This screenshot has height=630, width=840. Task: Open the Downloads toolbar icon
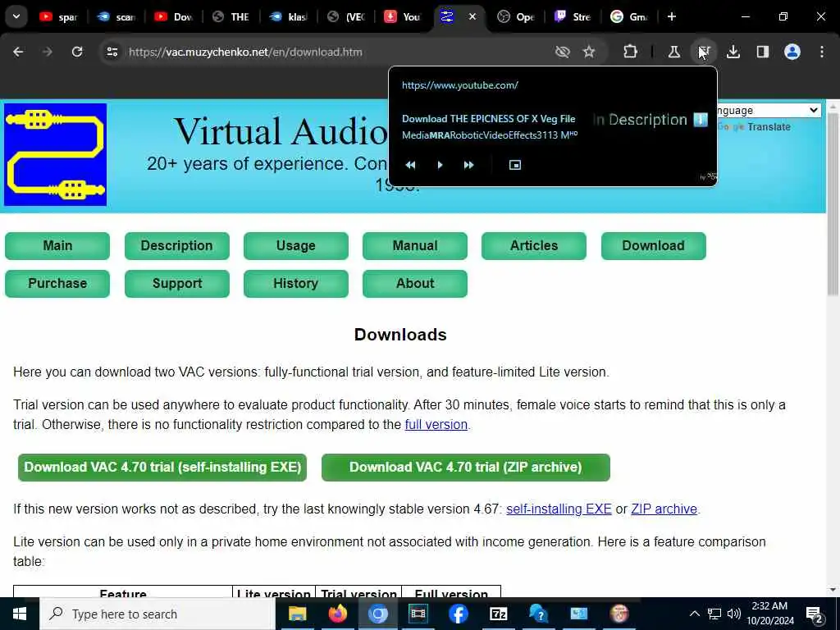point(733,52)
